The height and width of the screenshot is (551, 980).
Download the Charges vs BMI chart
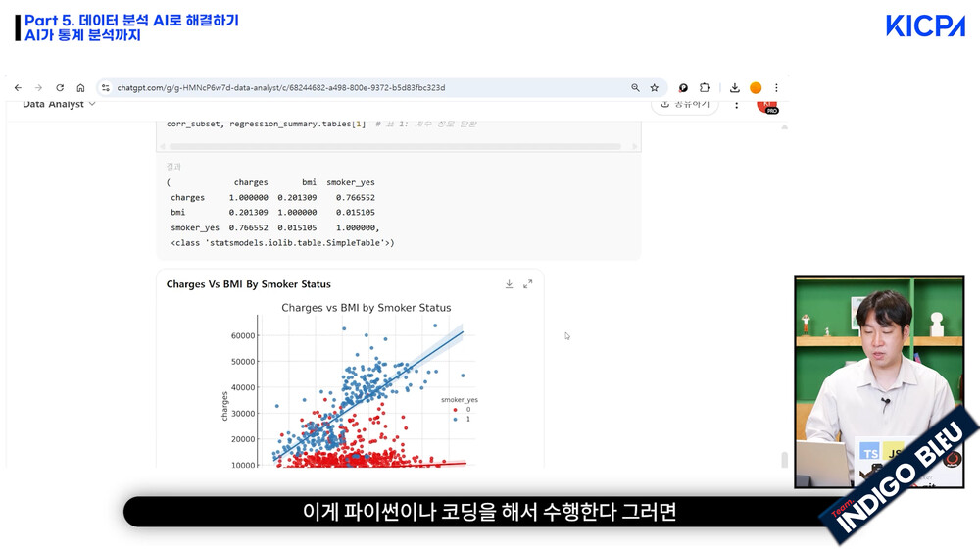click(x=509, y=284)
